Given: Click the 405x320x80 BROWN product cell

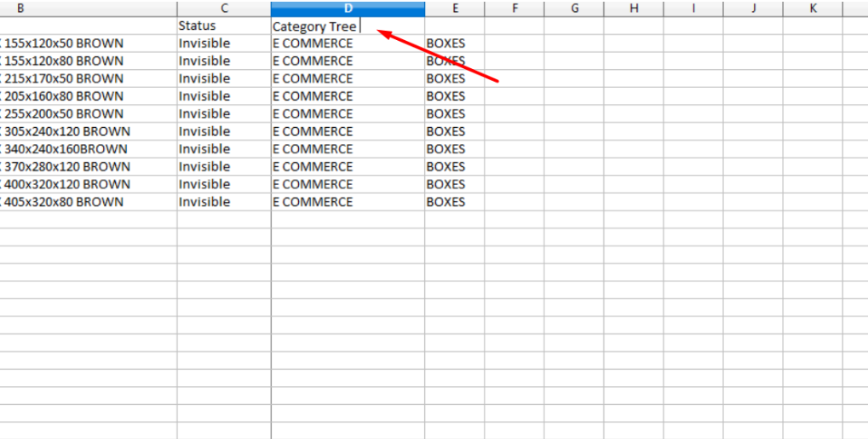Looking at the screenshot, I should 64,202.
